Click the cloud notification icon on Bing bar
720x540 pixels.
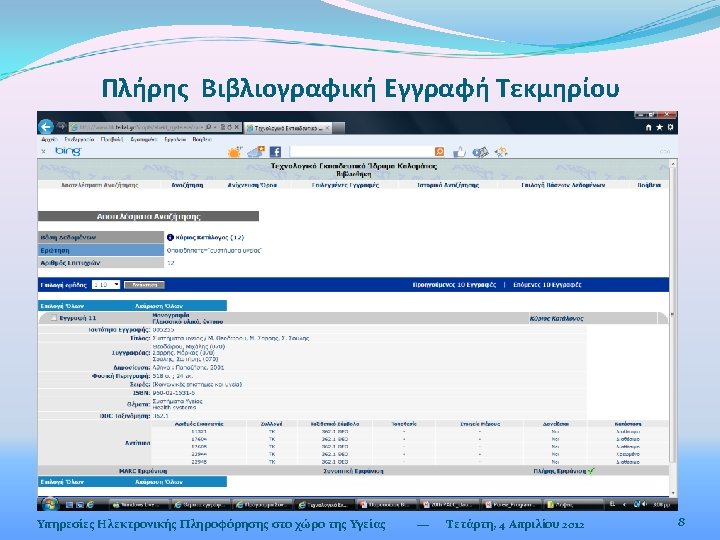[x=256, y=152]
